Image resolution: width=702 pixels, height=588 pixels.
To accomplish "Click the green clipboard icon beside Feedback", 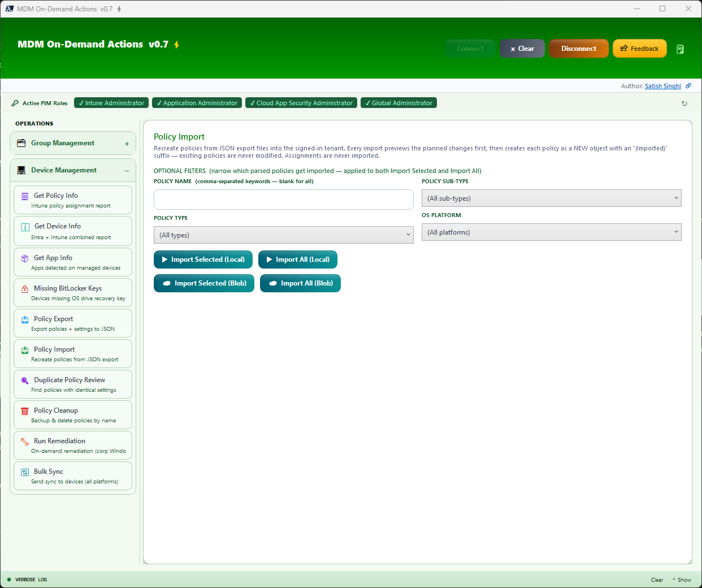I will tap(680, 49).
